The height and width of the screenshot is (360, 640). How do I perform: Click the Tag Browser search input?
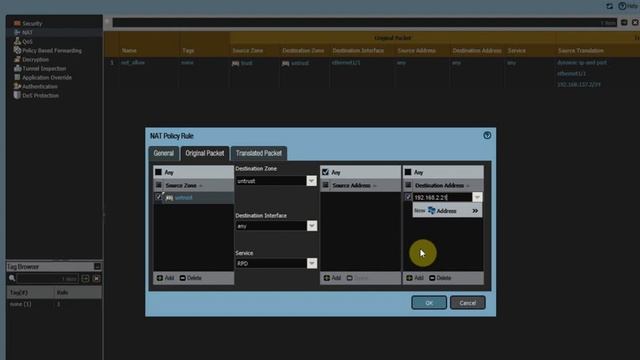coord(48,278)
